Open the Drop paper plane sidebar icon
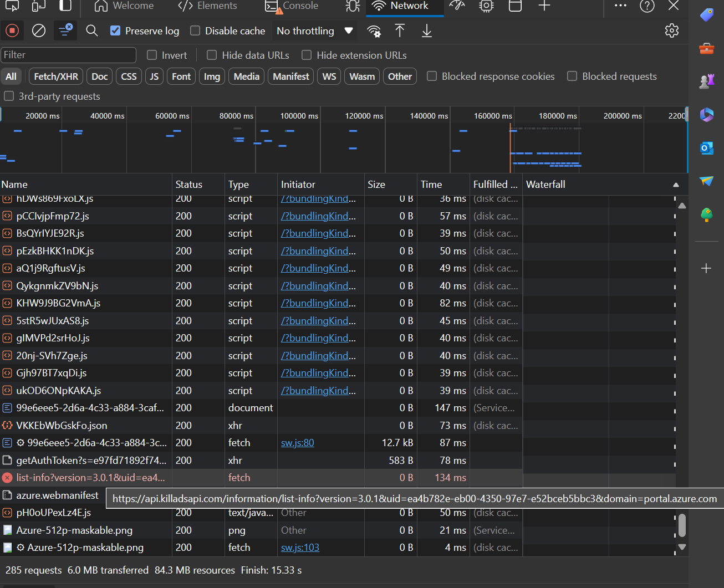This screenshot has height=588, width=724. click(707, 181)
